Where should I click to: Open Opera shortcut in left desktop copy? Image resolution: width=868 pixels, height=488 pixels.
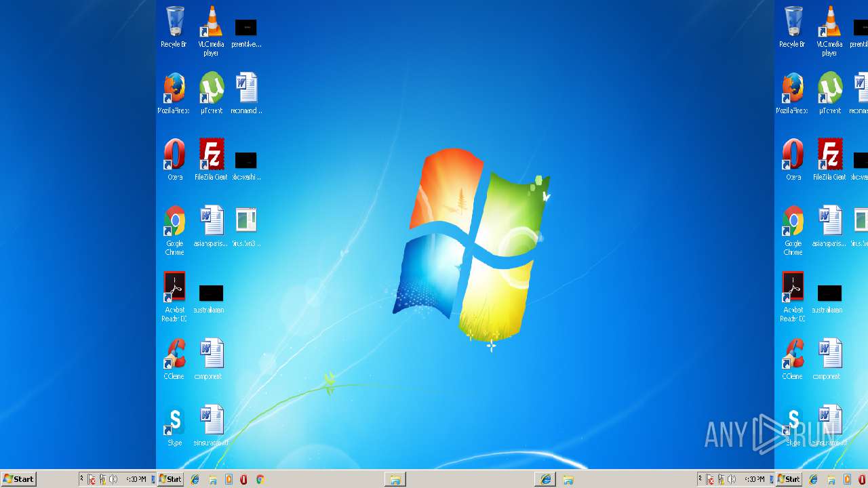pos(174,160)
